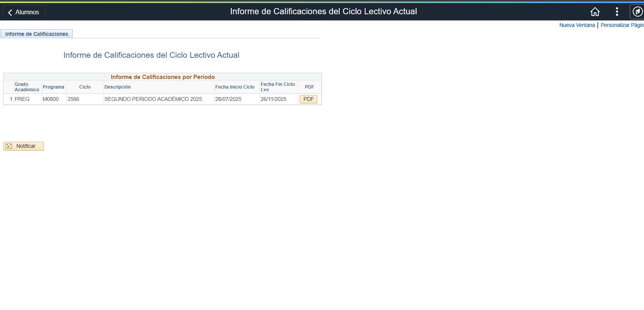Open the compass NavBar icon

(x=638, y=12)
